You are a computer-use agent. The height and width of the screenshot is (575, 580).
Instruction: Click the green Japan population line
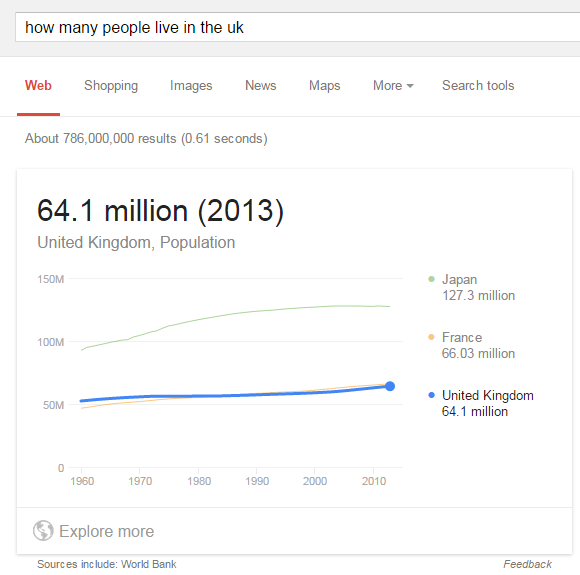[236, 314]
